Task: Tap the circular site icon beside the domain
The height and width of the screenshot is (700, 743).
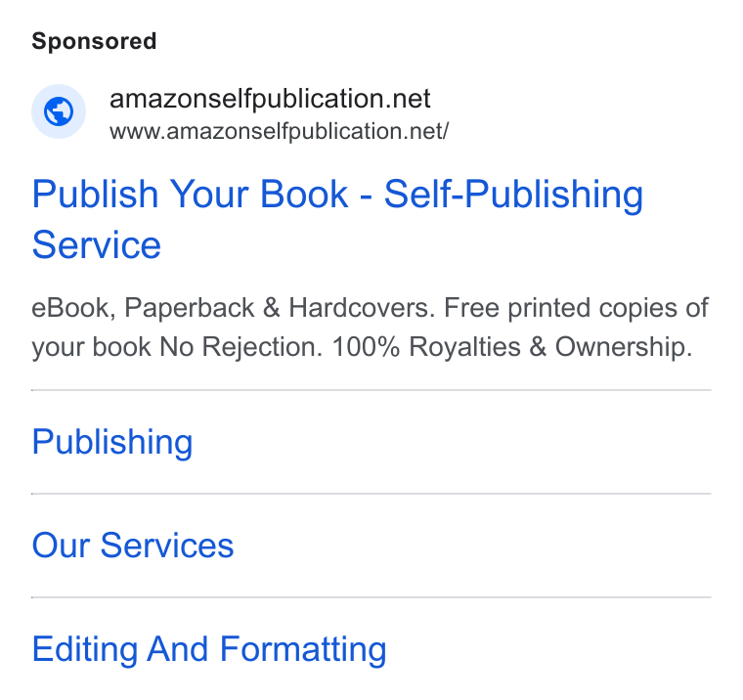Action: point(59,111)
